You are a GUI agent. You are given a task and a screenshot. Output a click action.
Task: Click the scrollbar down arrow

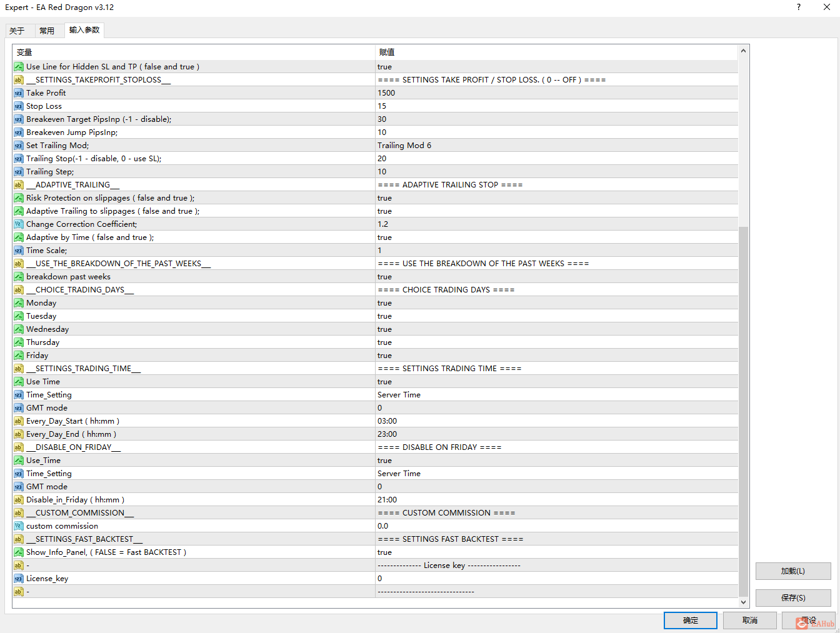point(743,602)
